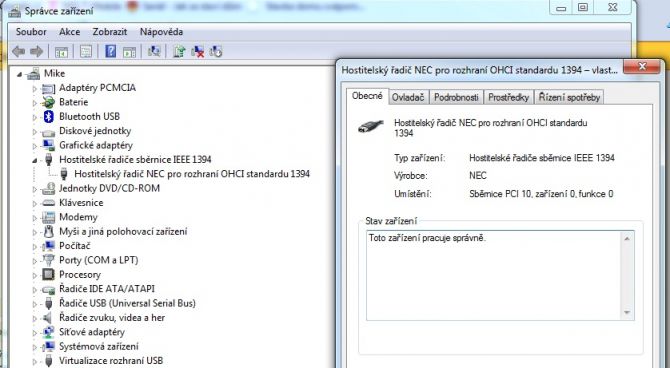Click the Síťové adaptéry tree label
The height and width of the screenshot is (368, 670).
(92, 332)
